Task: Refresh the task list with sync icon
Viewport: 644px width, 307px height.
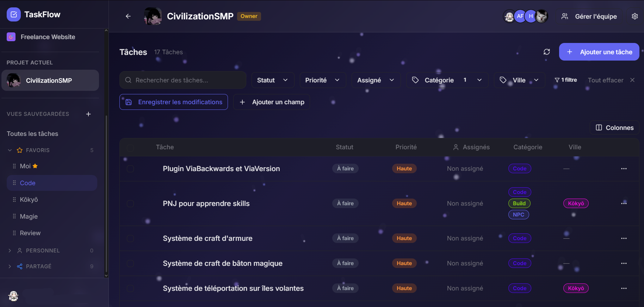Action: (x=547, y=52)
